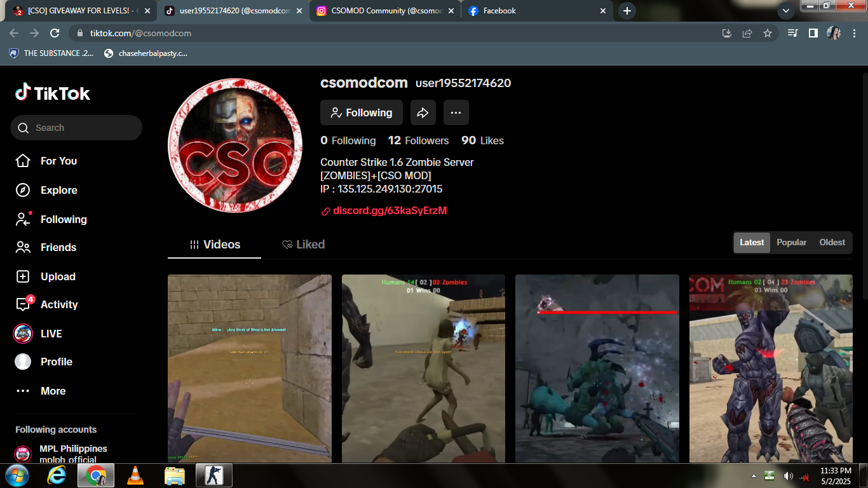The image size is (868, 488).
Task: Open the three-dots profile options menu
Action: tap(456, 112)
